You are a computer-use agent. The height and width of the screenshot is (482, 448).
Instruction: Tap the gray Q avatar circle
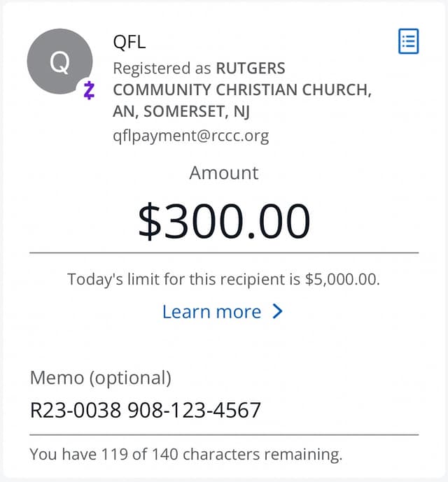[x=59, y=63]
